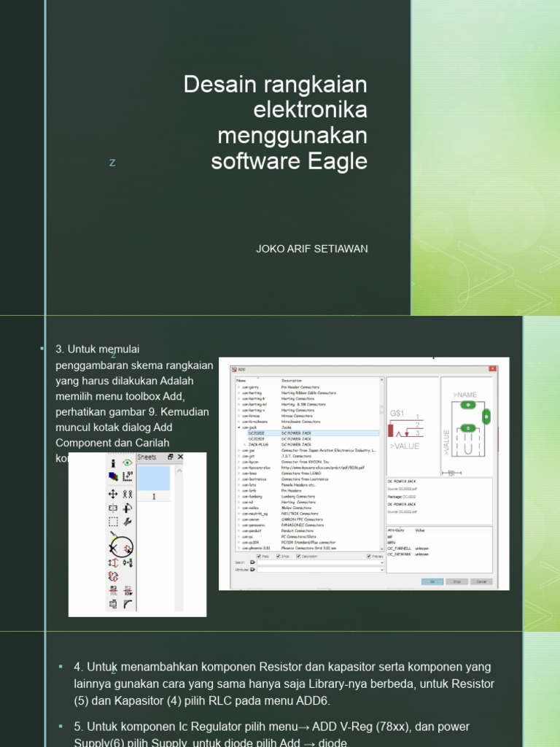Click inside the Attributes input field
This screenshot has height=747, width=560.
click(320, 569)
